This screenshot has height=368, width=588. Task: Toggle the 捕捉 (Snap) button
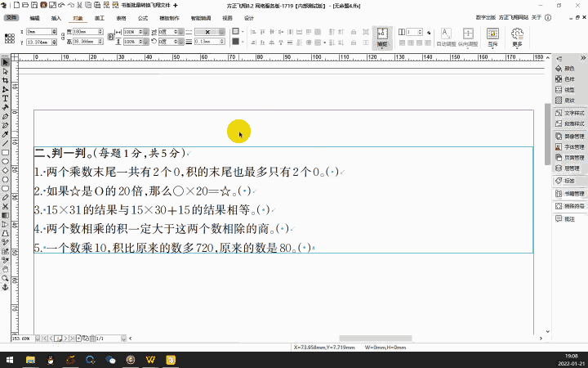[382, 38]
